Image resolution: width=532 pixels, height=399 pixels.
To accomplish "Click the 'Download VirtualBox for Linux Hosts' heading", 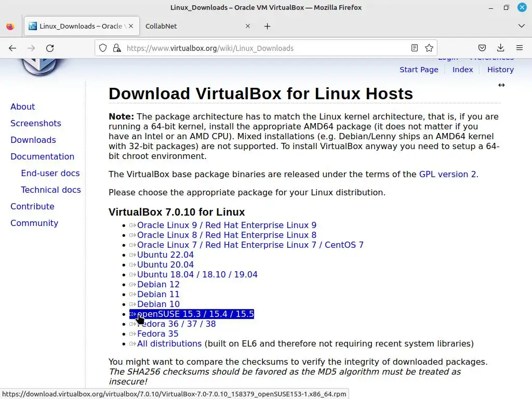I will (x=261, y=94).
